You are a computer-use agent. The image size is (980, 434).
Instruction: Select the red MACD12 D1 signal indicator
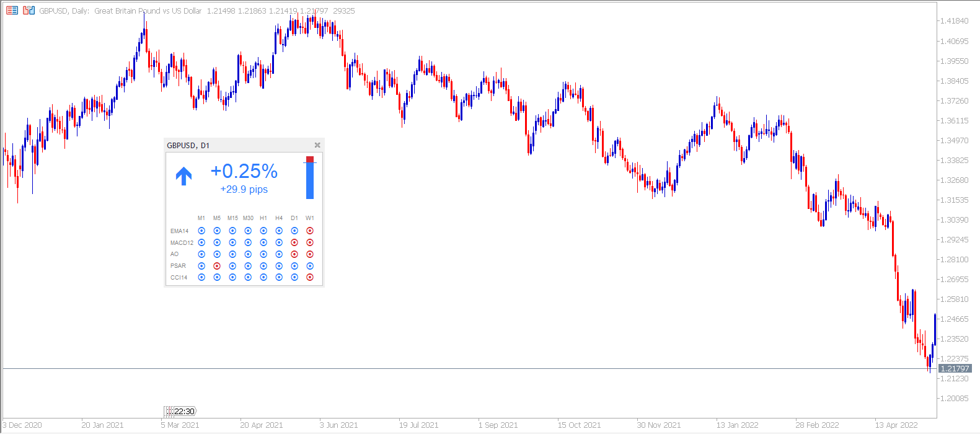coord(294,242)
